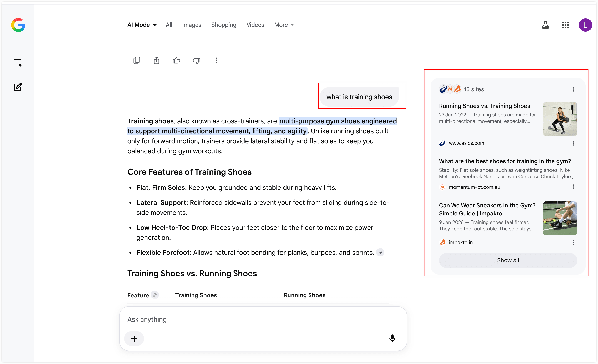Click the Ask anything input field
This screenshot has width=598, height=364.
263,319
